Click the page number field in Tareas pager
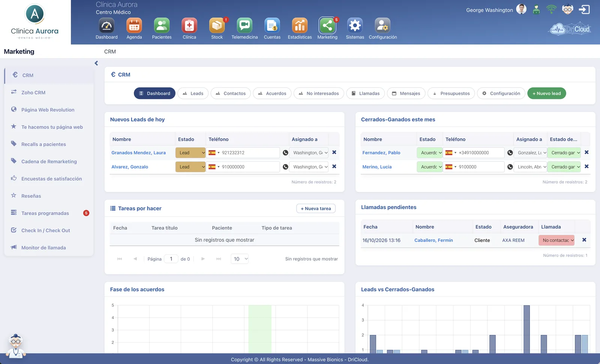Screen dimensions: 600x364 click(171, 259)
